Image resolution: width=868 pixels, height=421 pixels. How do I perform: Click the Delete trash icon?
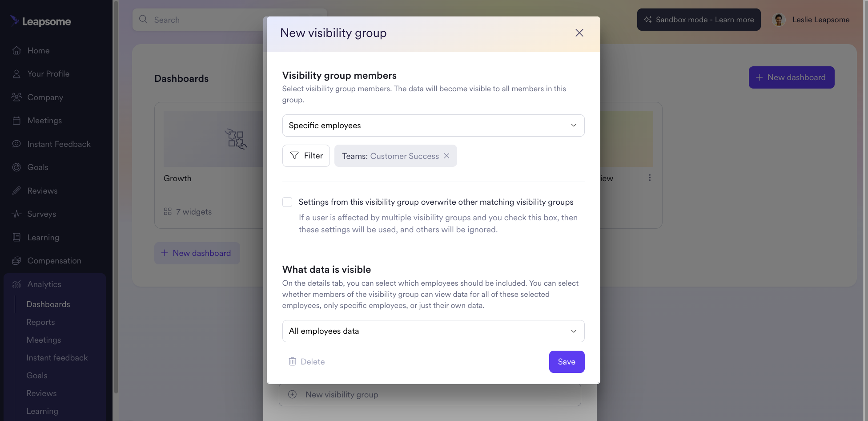pos(292,361)
